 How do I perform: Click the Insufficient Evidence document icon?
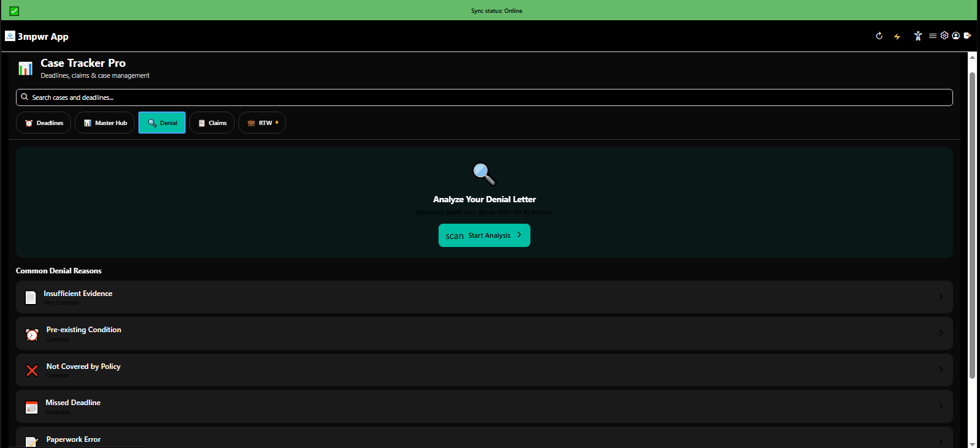pyautogui.click(x=31, y=297)
